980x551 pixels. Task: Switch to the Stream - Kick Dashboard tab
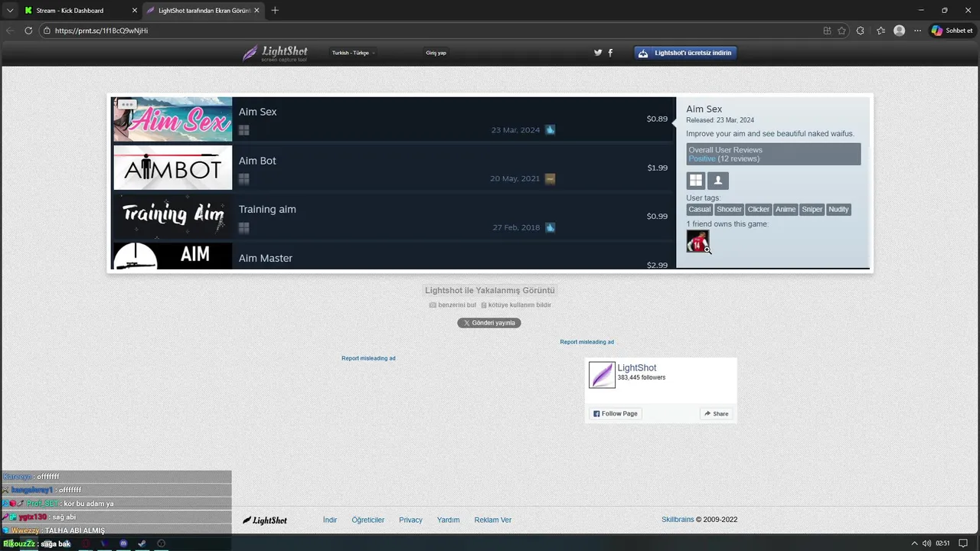(80, 11)
